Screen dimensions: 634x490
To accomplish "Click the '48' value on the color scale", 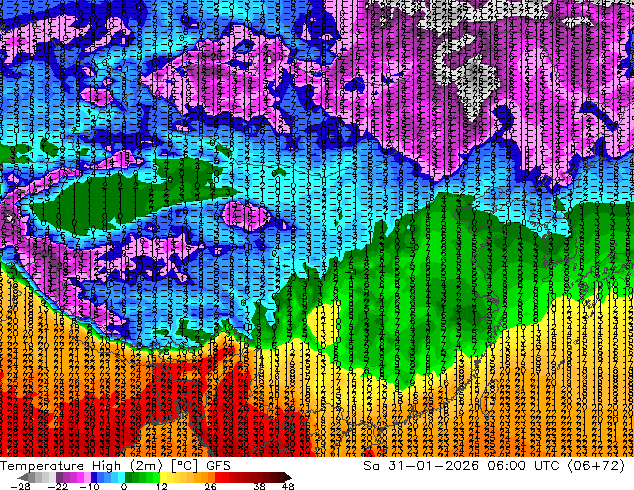I will click(x=288, y=486).
